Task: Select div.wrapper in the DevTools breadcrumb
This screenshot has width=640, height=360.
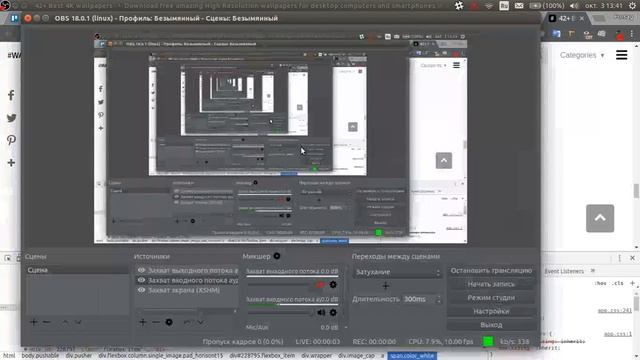Action: pos(316,356)
